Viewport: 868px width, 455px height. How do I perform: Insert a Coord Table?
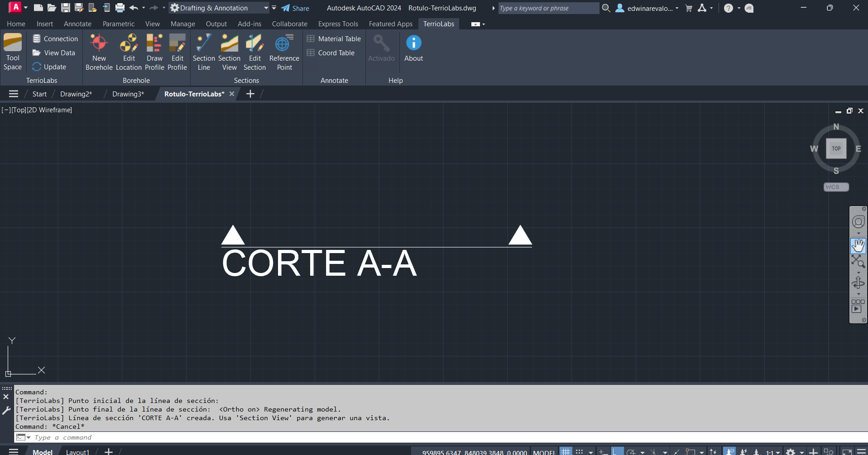331,53
